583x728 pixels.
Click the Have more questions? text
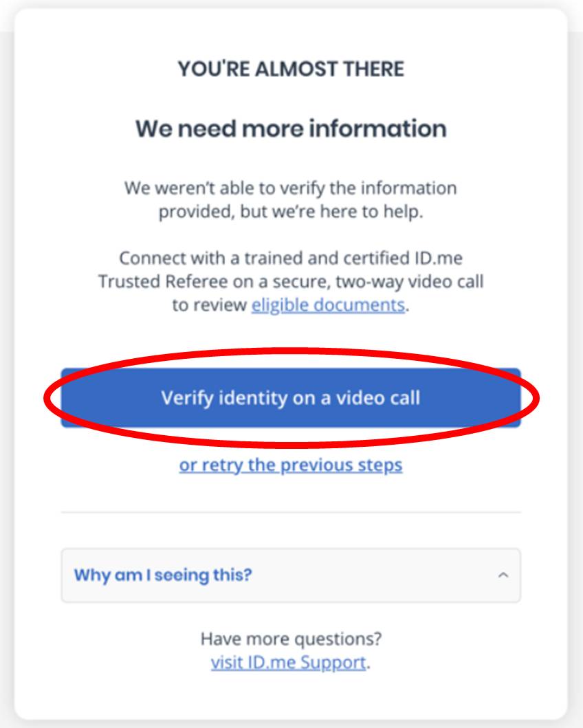(291, 639)
